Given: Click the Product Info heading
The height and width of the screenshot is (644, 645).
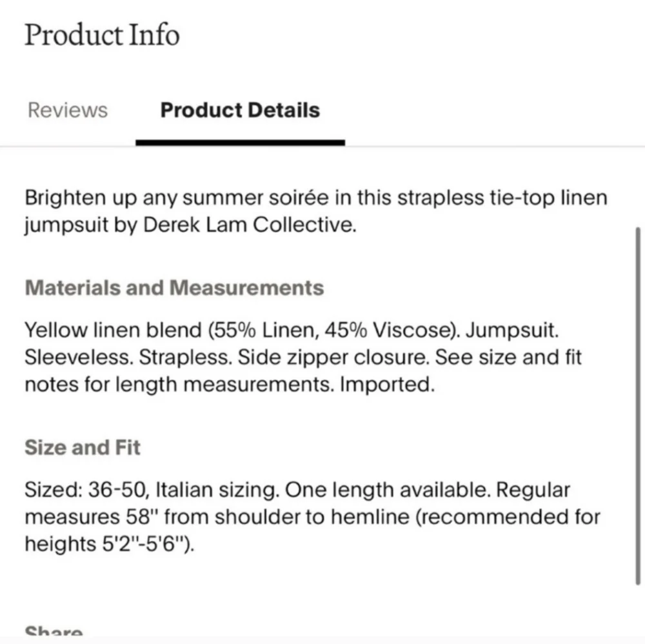Looking at the screenshot, I should pyautogui.click(x=102, y=35).
